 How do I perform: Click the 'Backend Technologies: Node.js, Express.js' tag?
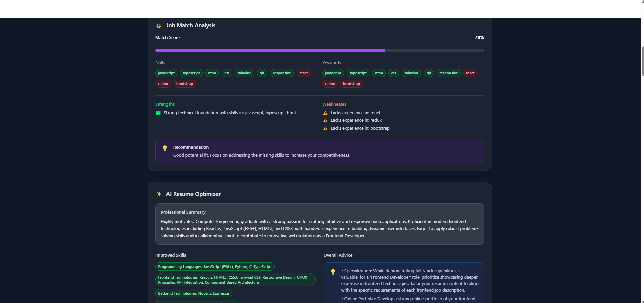[x=194, y=293]
